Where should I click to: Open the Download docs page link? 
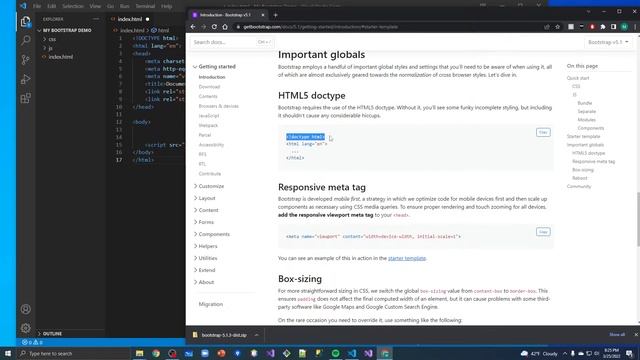pos(209,87)
